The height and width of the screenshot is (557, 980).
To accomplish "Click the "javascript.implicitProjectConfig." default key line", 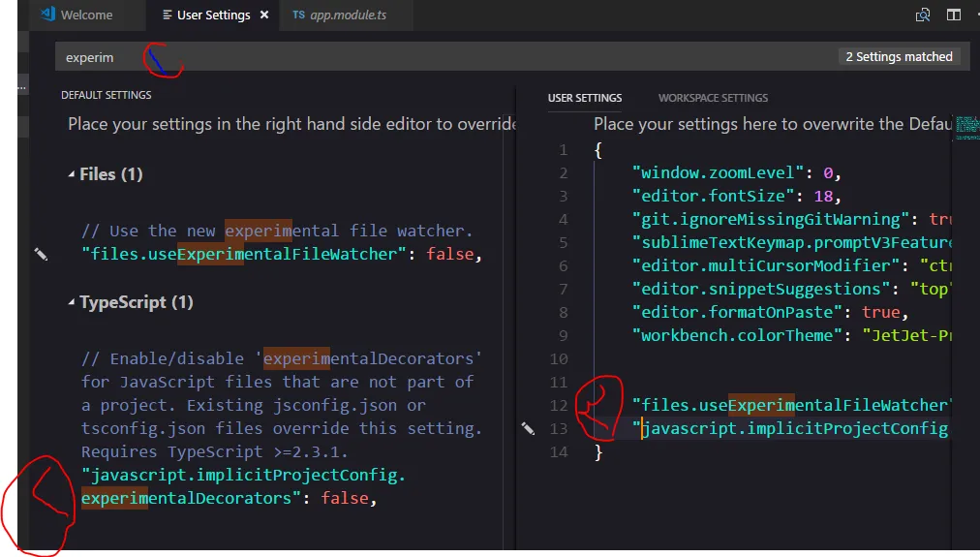I will [244, 475].
